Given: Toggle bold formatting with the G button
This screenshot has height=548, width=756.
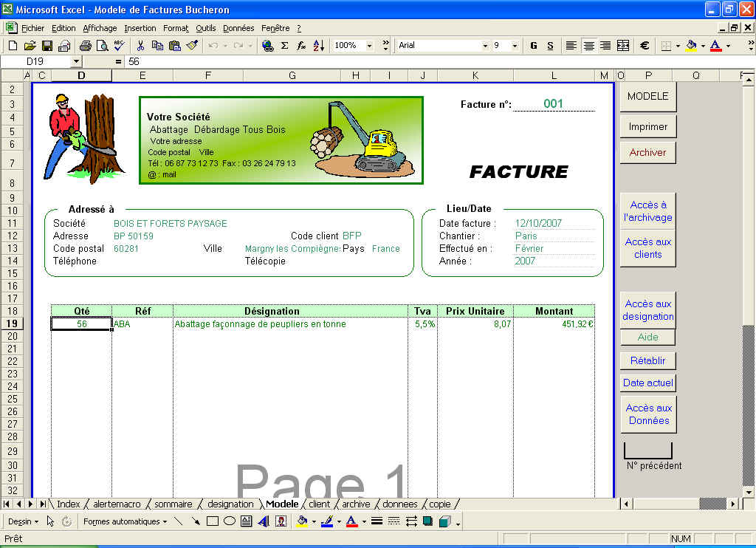Looking at the screenshot, I should point(533,46).
